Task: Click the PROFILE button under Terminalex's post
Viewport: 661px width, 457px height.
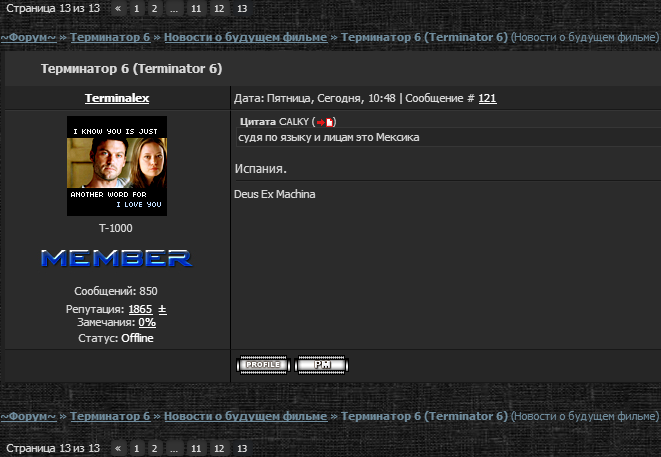Action: click(263, 365)
